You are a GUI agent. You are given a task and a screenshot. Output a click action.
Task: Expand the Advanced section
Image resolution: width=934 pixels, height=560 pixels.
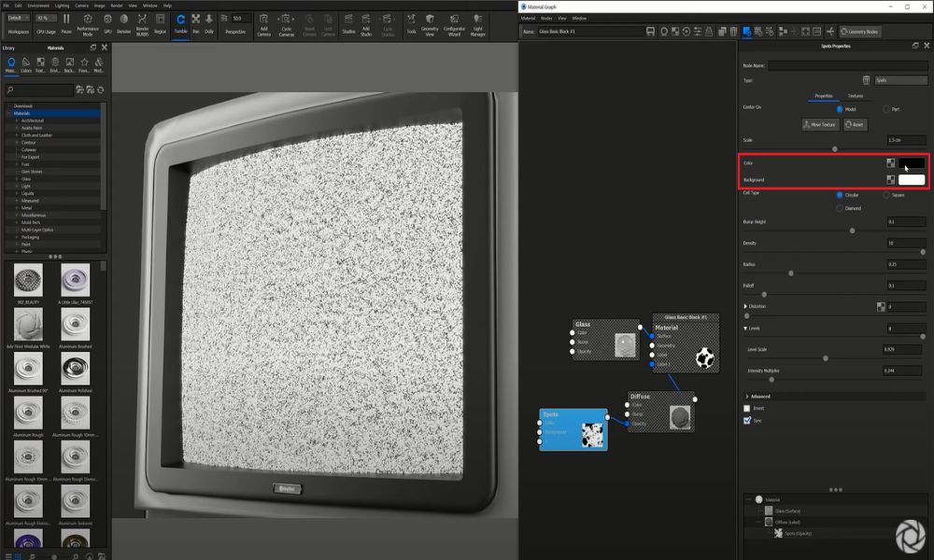point(745,396)
